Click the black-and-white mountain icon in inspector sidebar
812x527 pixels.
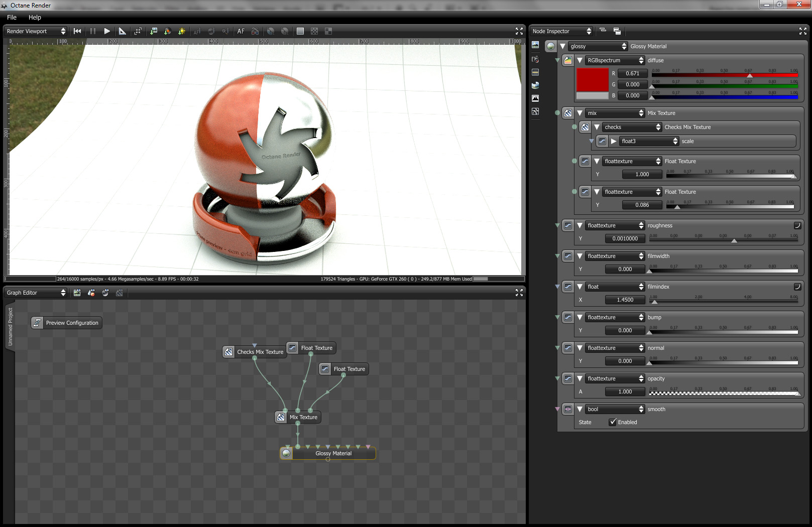tap(535, 98)
